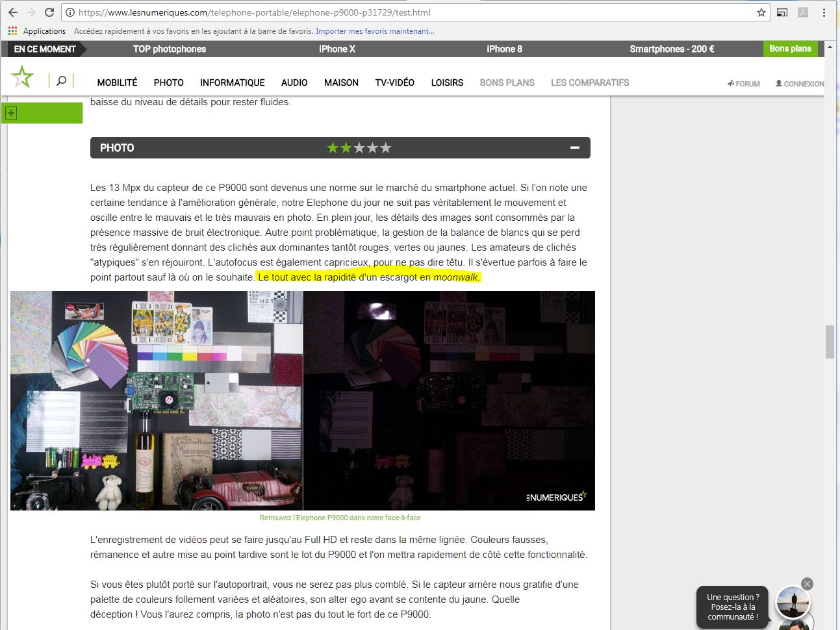Screen dimensions: 840x630
Task: Expand the green plus side panel
Action: (x=10, y=113)
